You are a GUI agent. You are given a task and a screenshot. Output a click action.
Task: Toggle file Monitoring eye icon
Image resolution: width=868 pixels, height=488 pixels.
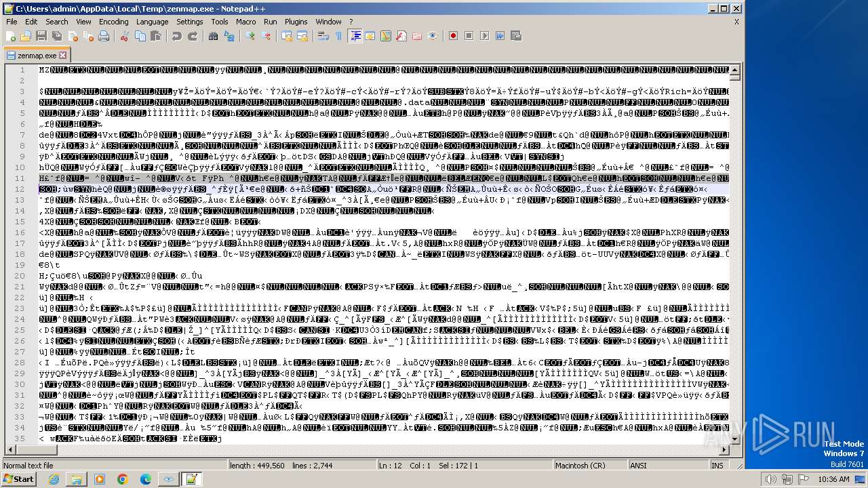(433, 36)
